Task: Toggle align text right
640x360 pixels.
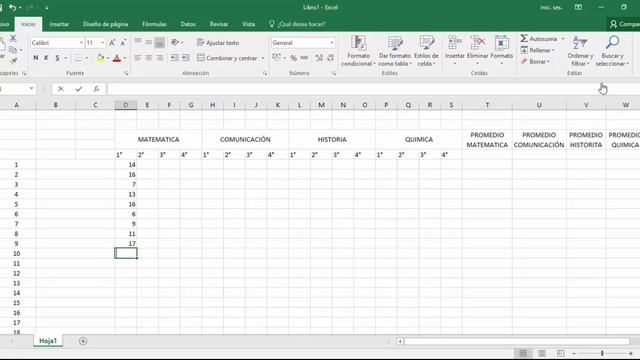Action: (160, 58)
